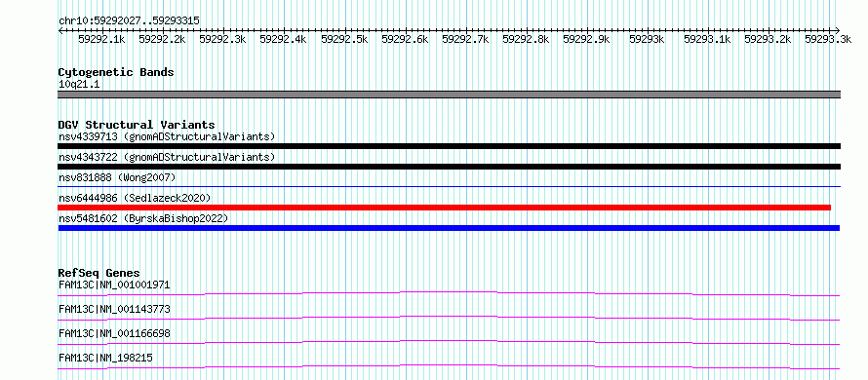
Task: Select the thin blue line for nsv831888
Action: click(x=449, y=186)
